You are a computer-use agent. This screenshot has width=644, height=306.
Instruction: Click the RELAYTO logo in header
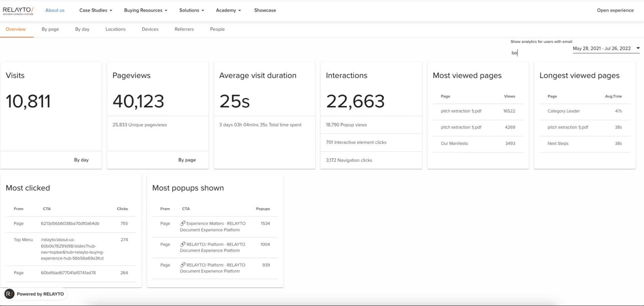point(18,10)
